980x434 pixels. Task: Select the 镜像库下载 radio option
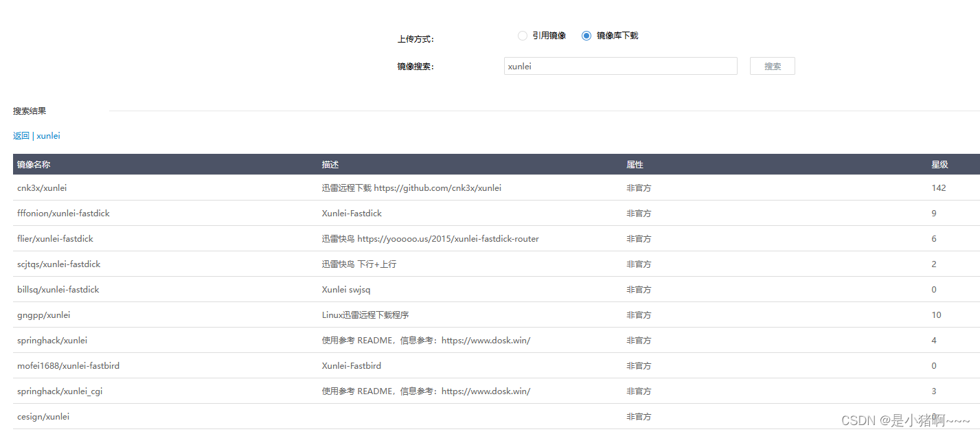tap(586, 36)
